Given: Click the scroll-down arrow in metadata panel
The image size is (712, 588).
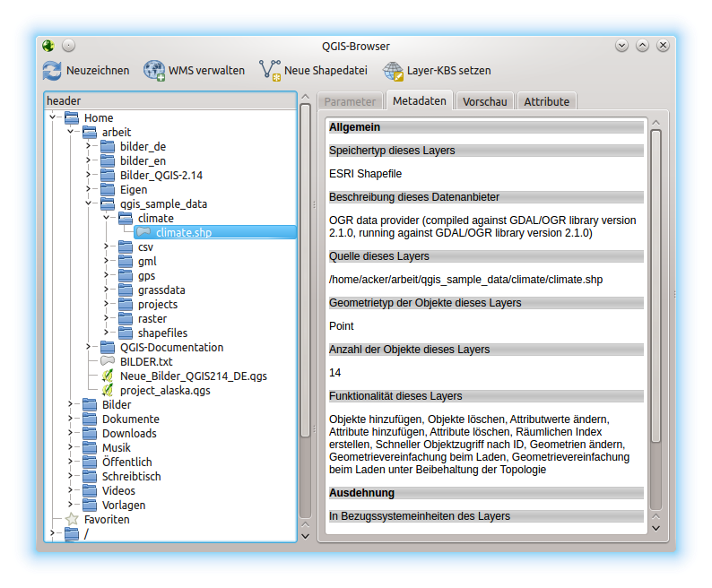Looking at the screenshot, I should point(656,529).
